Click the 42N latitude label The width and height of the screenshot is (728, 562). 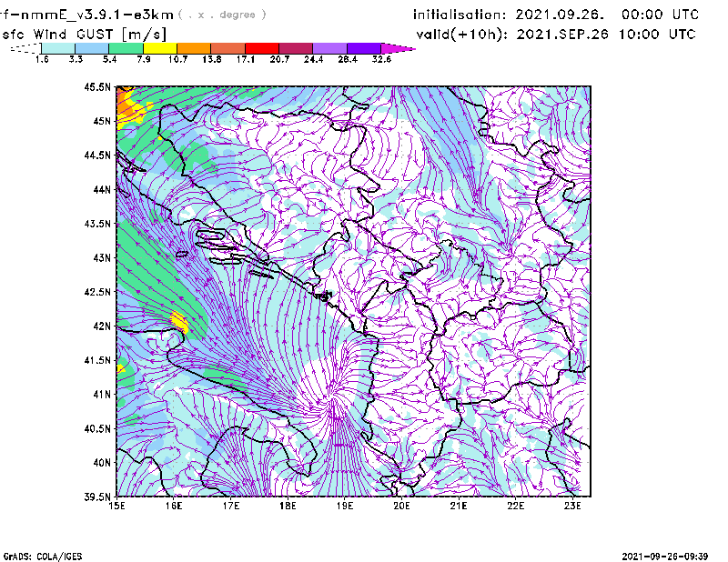[102, 326]
